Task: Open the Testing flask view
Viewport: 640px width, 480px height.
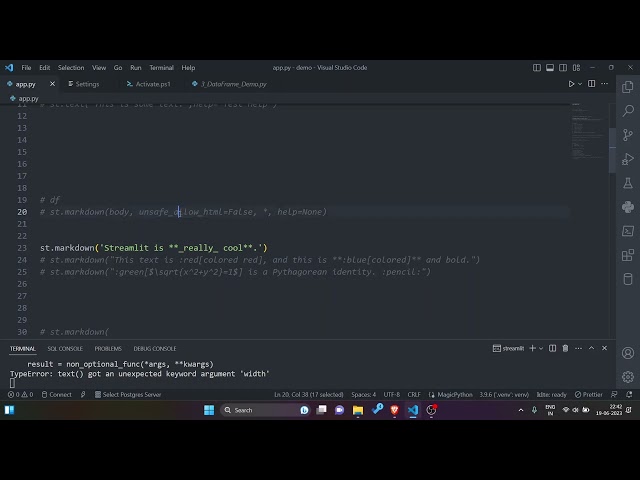Action: 628,183
